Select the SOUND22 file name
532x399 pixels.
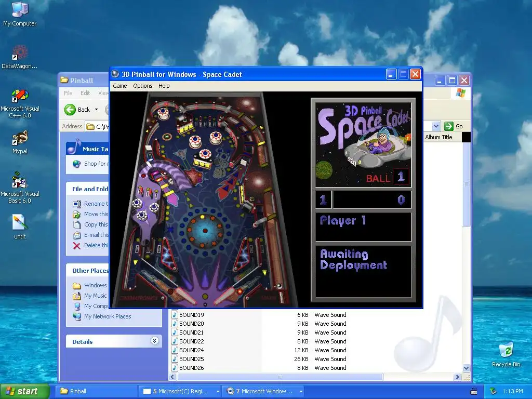[x=192, y=341]
